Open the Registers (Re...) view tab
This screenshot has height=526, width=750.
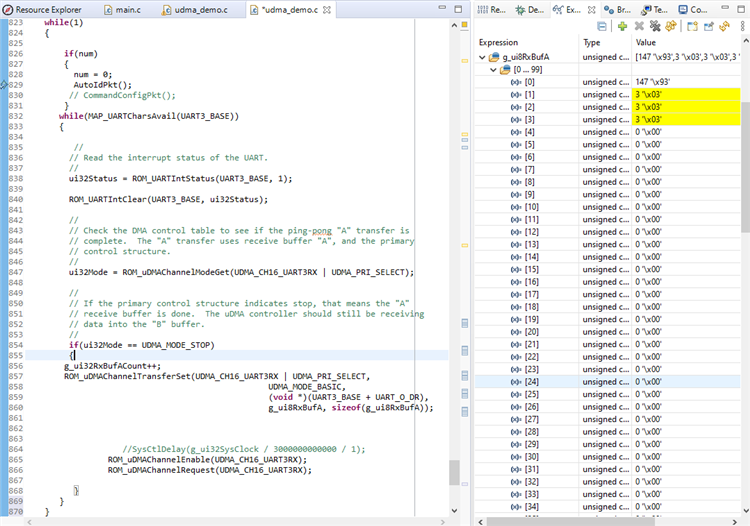coord(491,10)
